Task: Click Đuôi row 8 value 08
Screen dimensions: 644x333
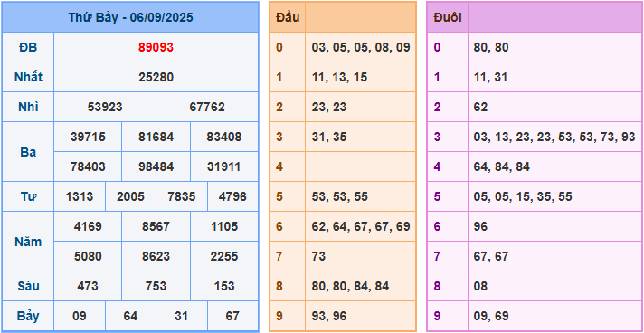Action: [480, 286]
